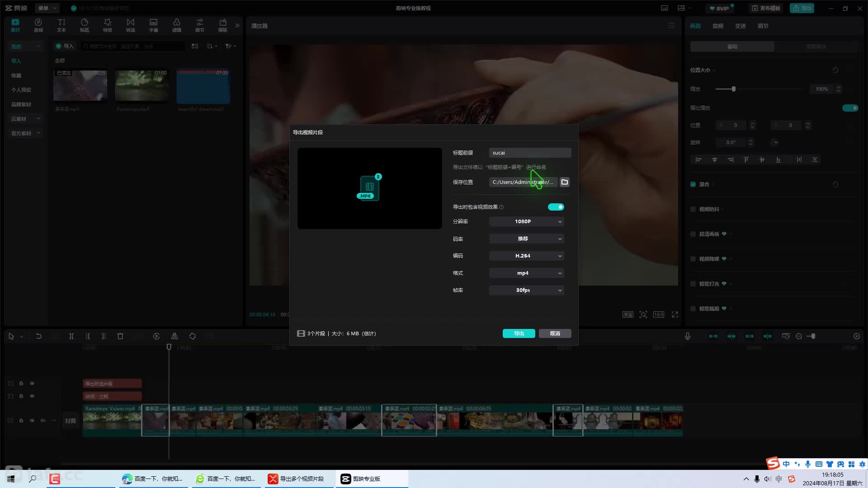This screenshot has height=488, width=868.
Task: Switch media library to grid view icon
Action: click(x=195, y=46)
